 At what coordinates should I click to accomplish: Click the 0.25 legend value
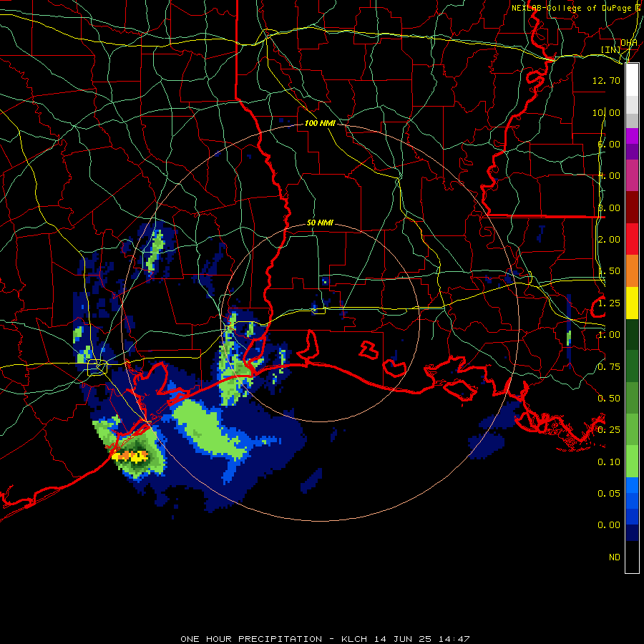click(x=609, y=430)
